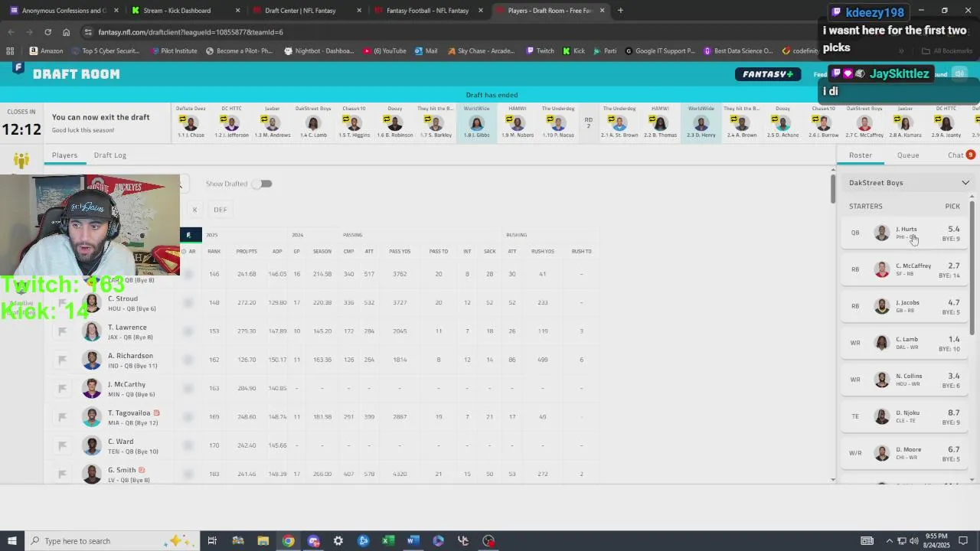Switch to Fantasy Football NFL Fantasy browser tab
980x551 pixels.
pyautogui.click(x=427, y=11)
